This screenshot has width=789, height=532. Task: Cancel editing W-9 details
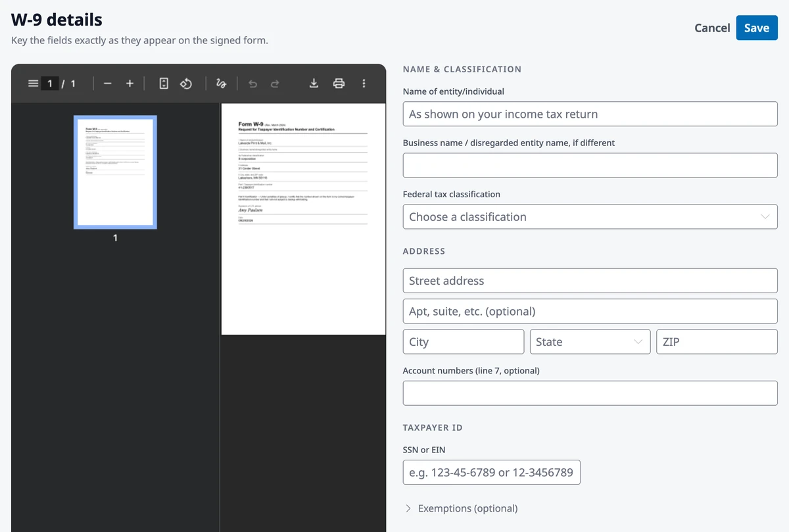tap(712, 28)
